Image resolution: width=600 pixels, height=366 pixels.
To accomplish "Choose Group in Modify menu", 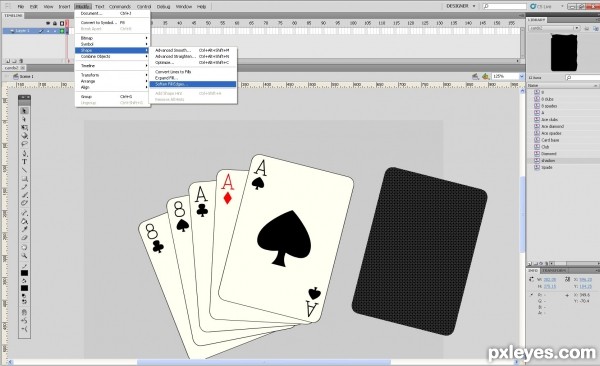I will [x=113, y=96].
